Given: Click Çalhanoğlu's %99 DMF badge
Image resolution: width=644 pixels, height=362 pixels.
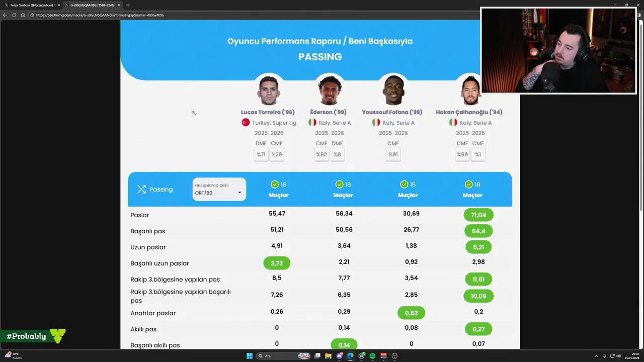Looking at the screenshot, I should click(462, 154).
